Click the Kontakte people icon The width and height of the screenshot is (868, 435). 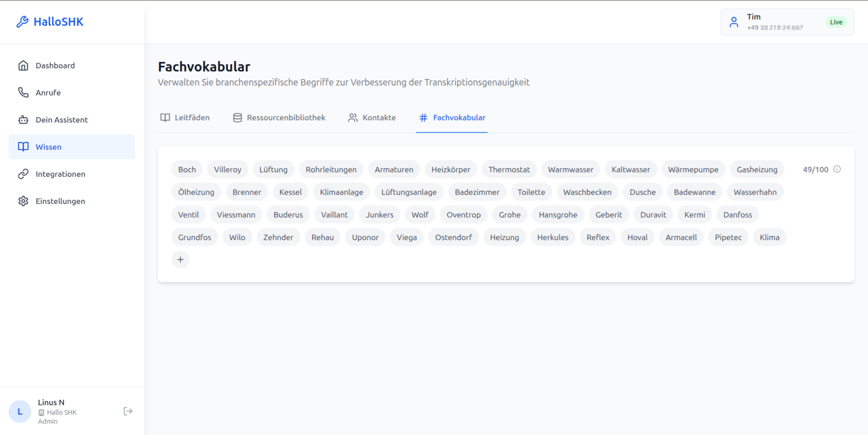pyautogui.click(x=353, y=118)
